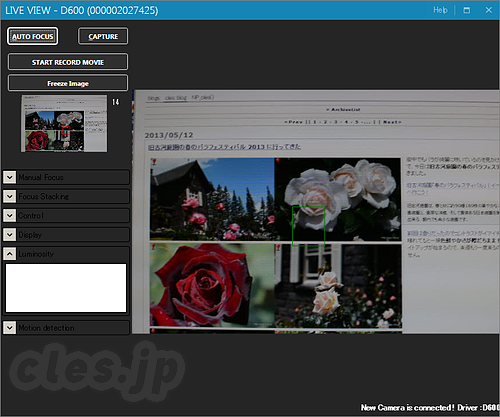This screenshot has height=417, width=500.
Task: Start recording a movie
Action: [68, 62]
